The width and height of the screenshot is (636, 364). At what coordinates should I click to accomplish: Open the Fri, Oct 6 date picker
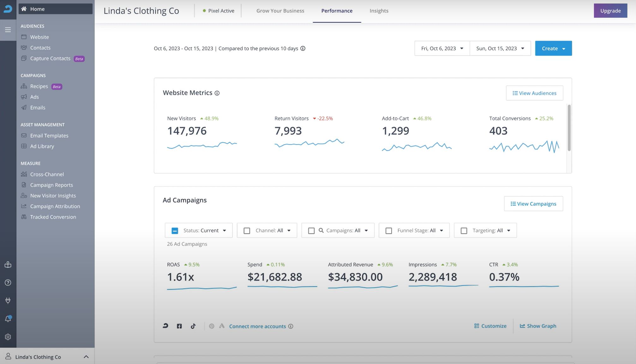[441, 48]
